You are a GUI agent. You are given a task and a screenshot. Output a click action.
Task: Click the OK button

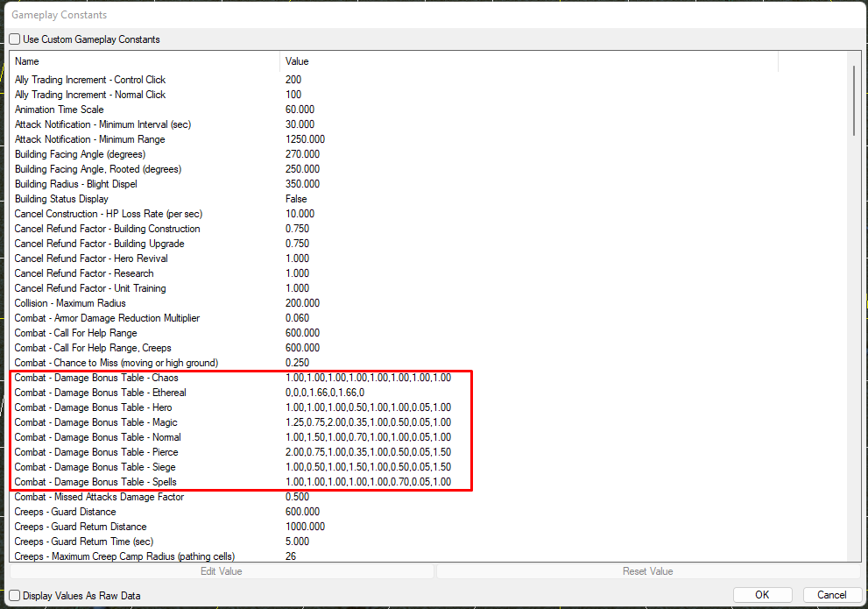tap(762, 595)
